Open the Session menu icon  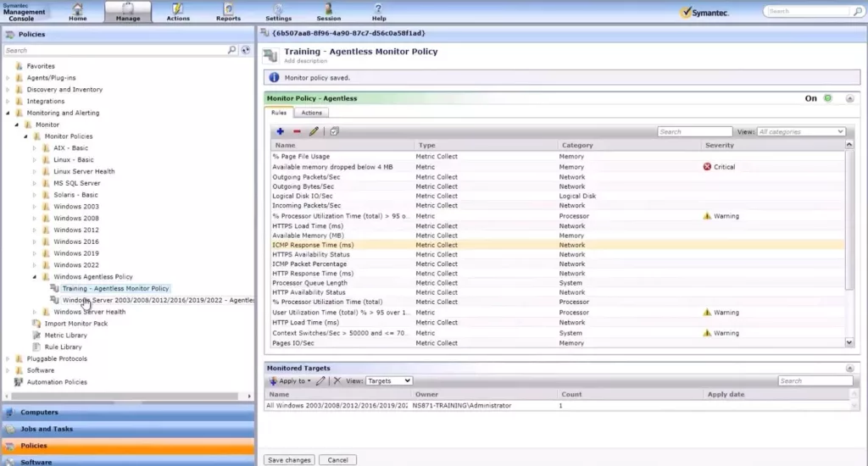(x=328, y=8)
